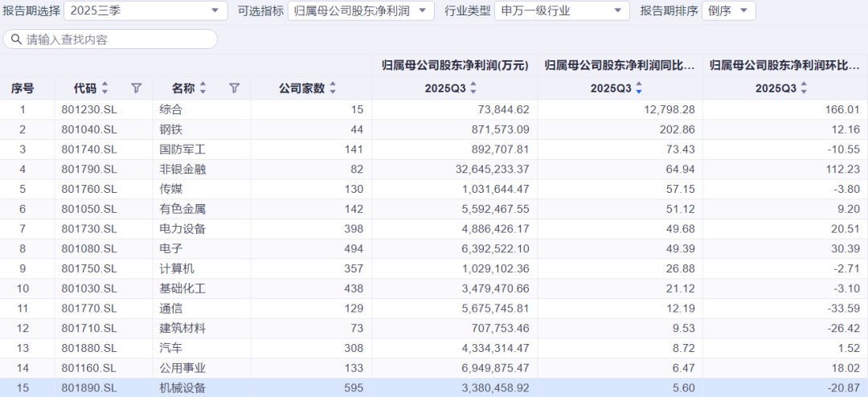Screen dimensions: 868x397
Task: Select the 钢铁 industry name
Action: 170,129
